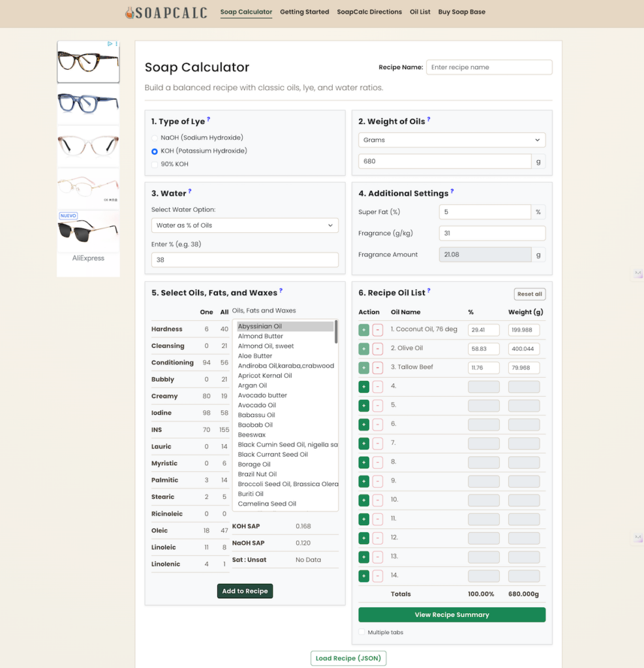Enable the 90% KOH option
The width and height of the screenshot is (644, 668).
(155, 164)
